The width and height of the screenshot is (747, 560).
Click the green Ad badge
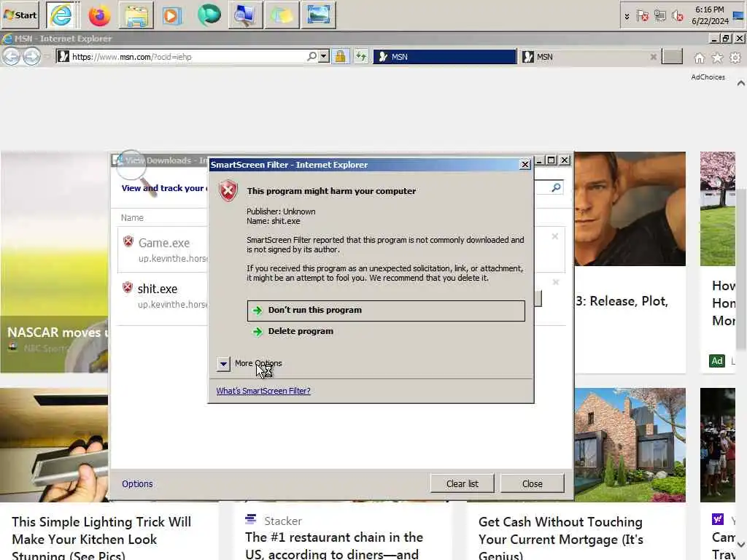click(716, 361)
